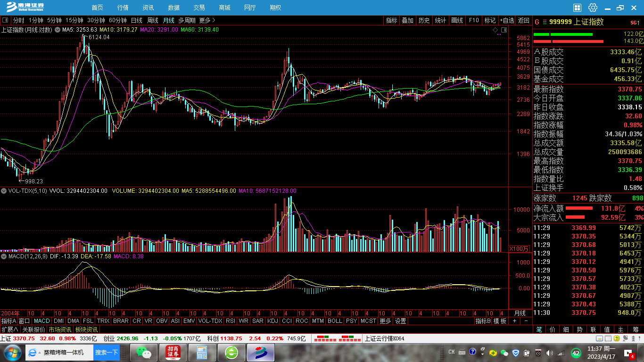Open the 关联报价 tab
Screen dimensions: 644x362
[34, 329]
